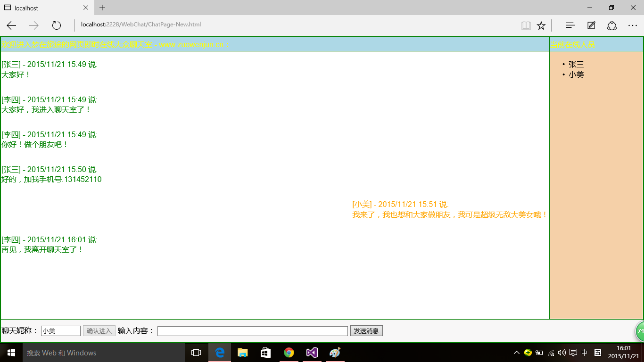This screenshot has width=644, height=362.
Task: Click the forward navigation arrow
Action: coord(34,25)
